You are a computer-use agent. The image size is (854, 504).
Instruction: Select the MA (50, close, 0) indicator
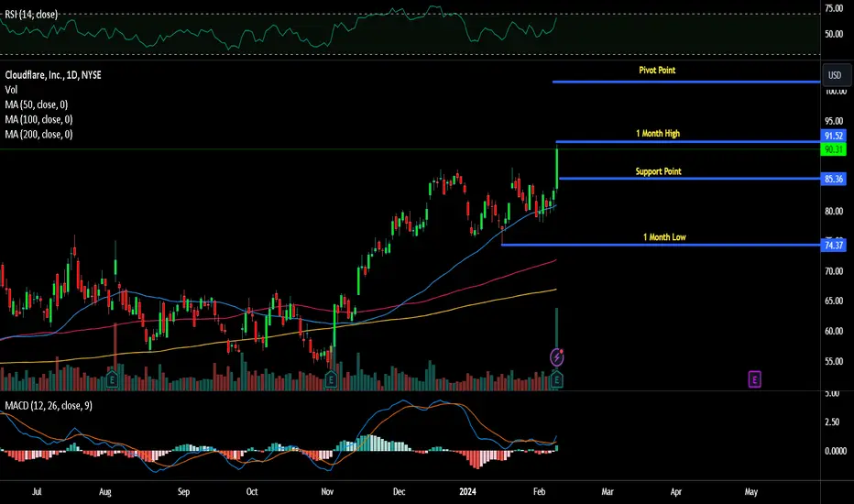(37, 104)
